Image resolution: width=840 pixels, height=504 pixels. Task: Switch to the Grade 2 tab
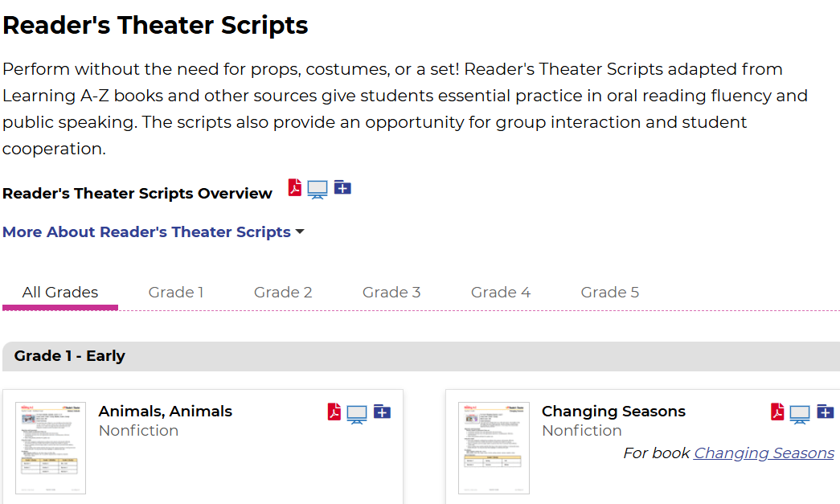pos(283,293)
